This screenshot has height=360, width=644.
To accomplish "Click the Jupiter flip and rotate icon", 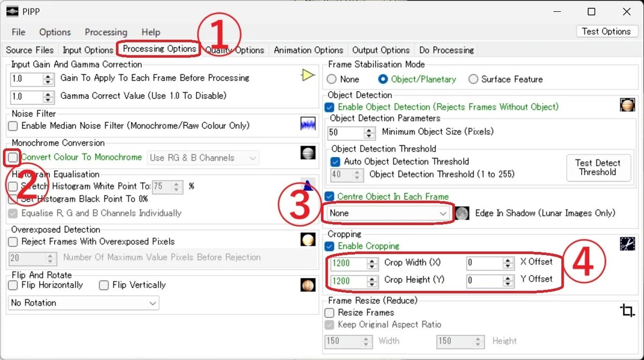I will click(308, 285).
